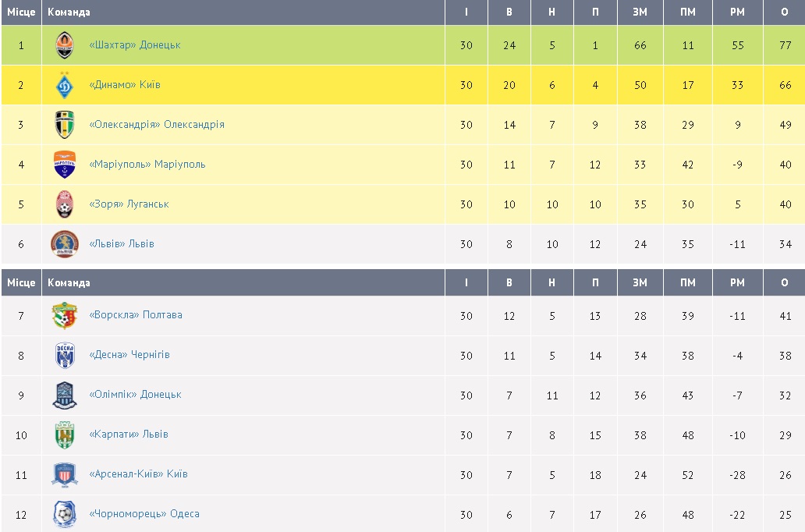Open the «Шахтар» Донецьк team link
805x532 pixels.
(x=135, y=45)
